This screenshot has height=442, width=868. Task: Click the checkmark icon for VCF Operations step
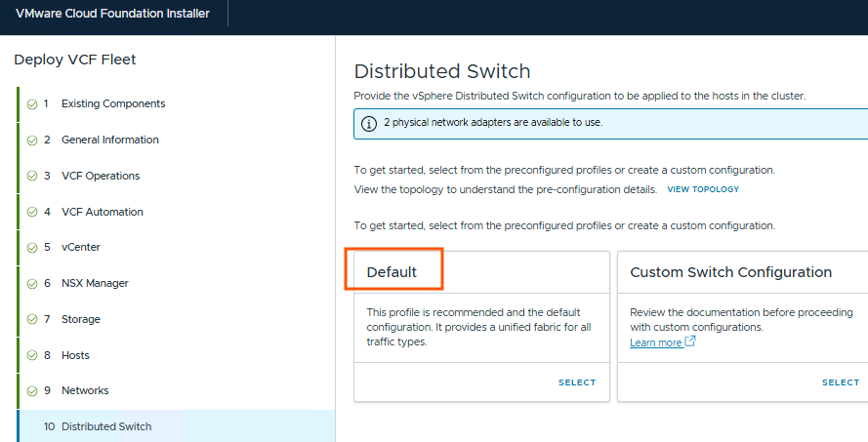click(32, 177)
